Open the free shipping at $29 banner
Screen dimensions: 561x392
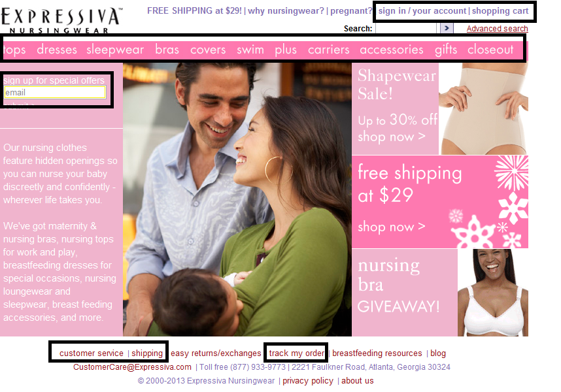pos(440,201)
